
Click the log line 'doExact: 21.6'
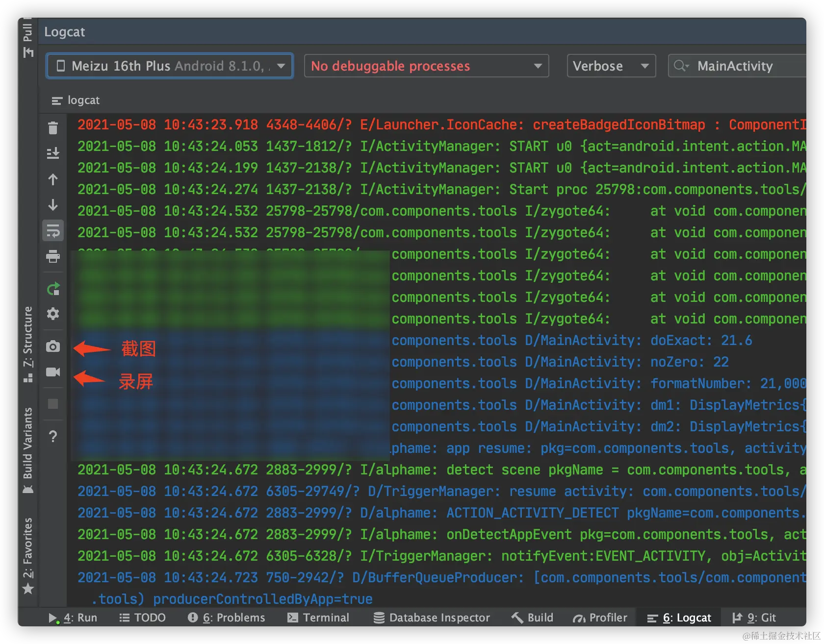(x=572, y=340)
